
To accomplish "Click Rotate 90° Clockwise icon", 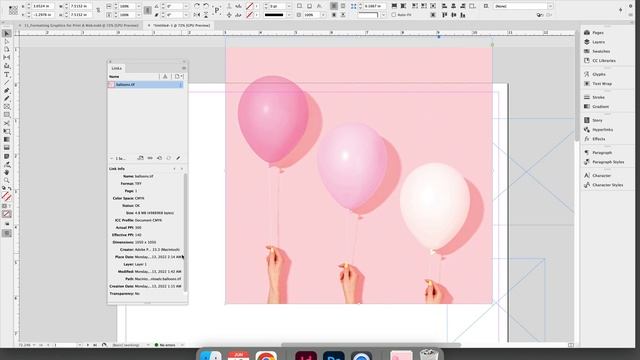I will click(x=197, y=6).
